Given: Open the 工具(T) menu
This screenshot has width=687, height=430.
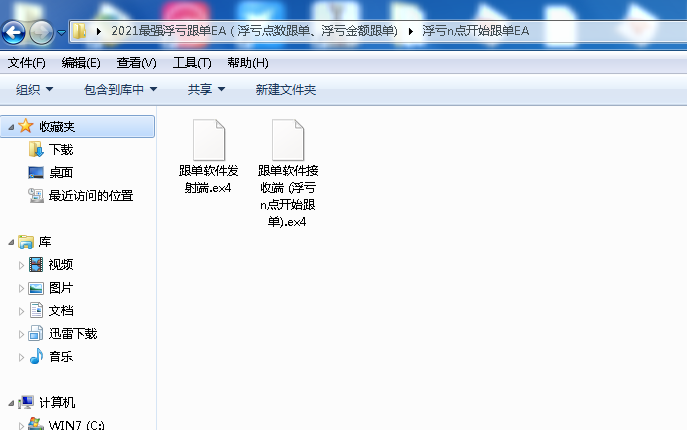Looking at the screenshot, I should pyautogui.click(x=192, y=63).
